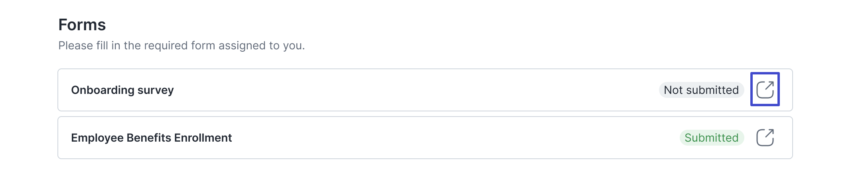Select the Employee Benefits Enrollment row card
868x183 pixels.
click(425, 138)
